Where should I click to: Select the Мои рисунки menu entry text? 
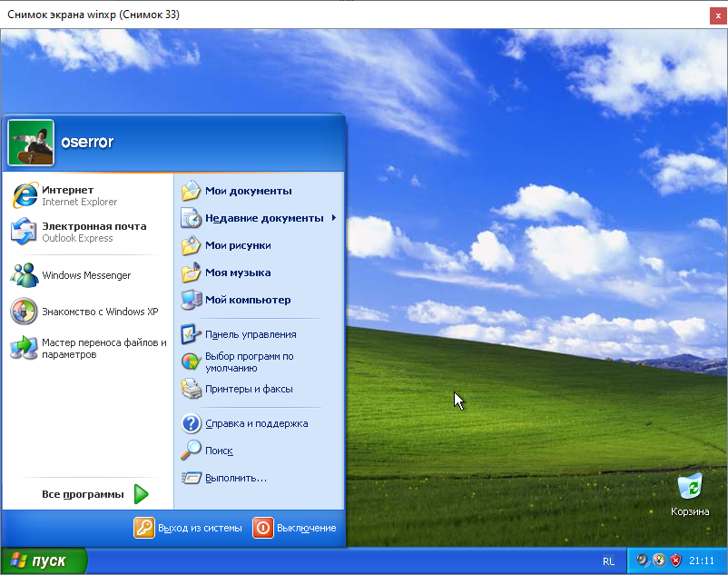click(238, 245)
